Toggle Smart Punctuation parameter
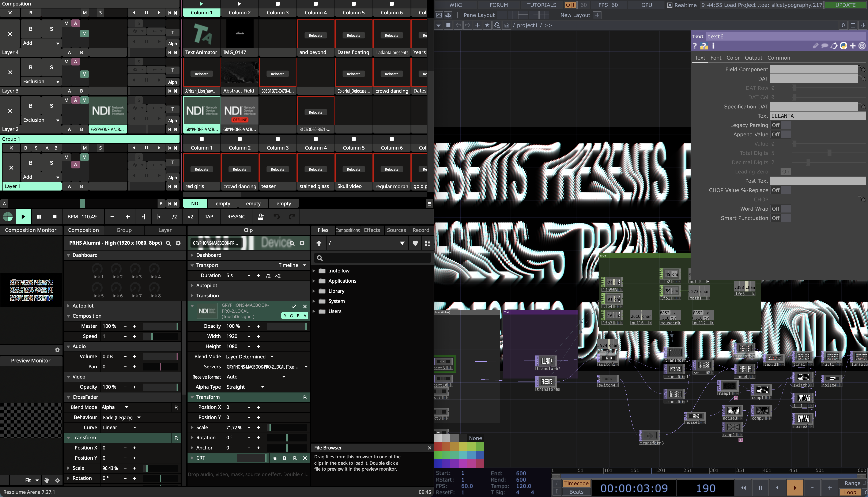The width and height of the screenshot is (868, 497). tap(781, 218)
